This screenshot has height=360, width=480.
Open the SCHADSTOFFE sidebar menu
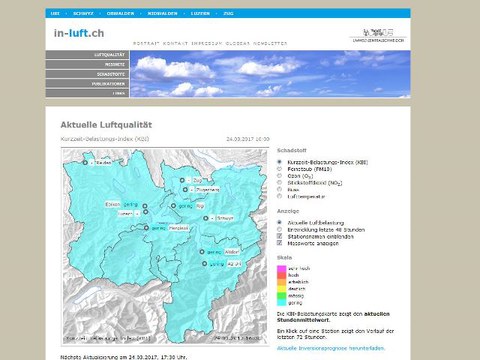(x=87, y=74)
